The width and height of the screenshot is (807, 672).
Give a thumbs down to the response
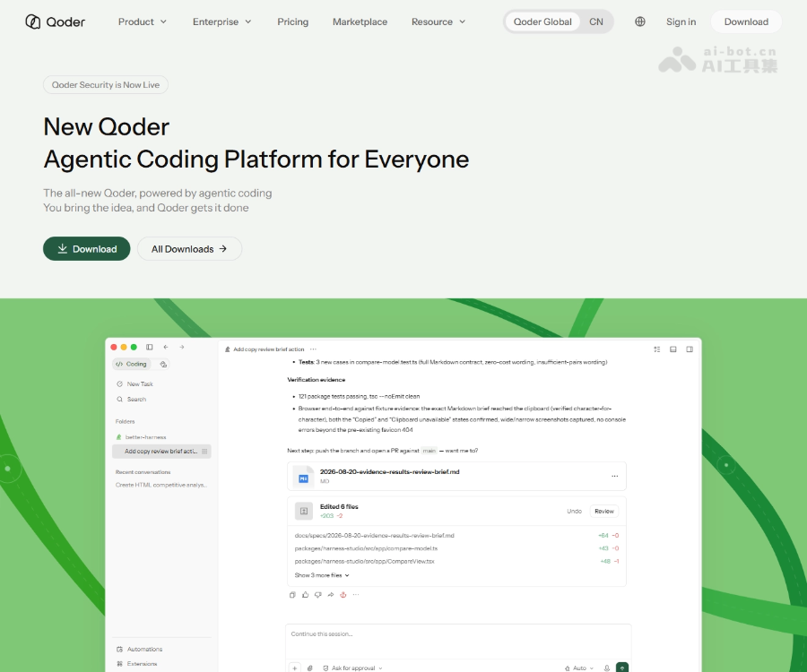318,595
